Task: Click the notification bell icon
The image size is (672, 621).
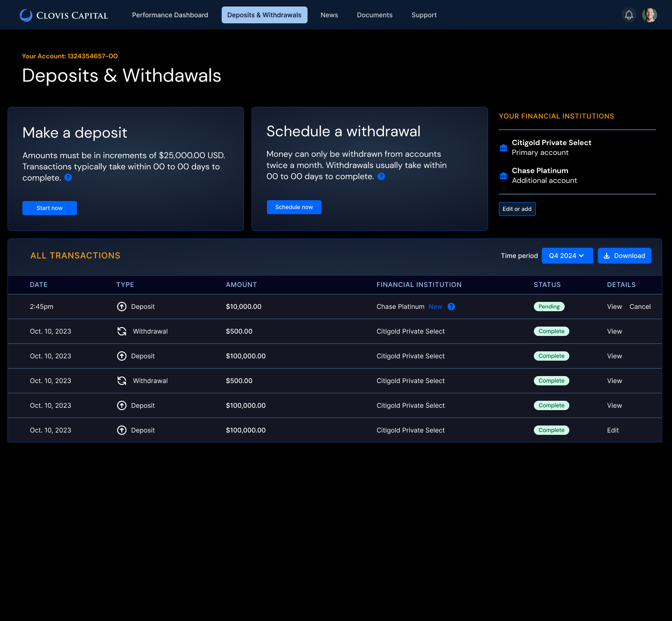Action: 629,15
